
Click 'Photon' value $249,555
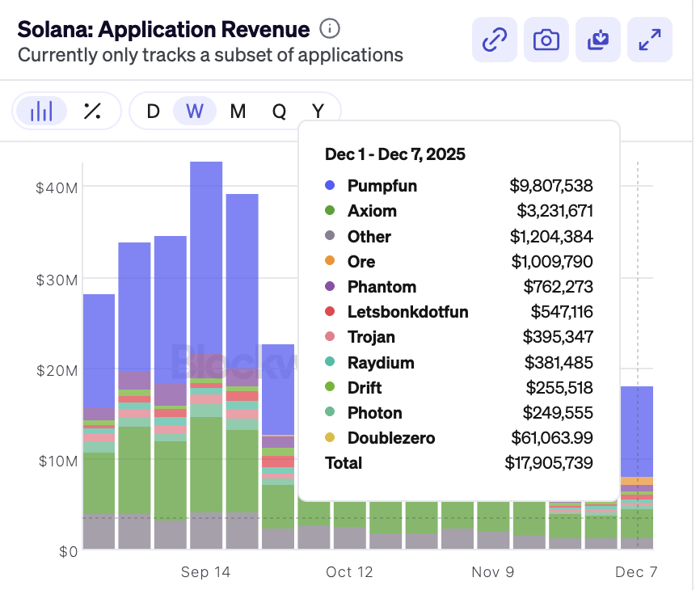pos(558,412)
